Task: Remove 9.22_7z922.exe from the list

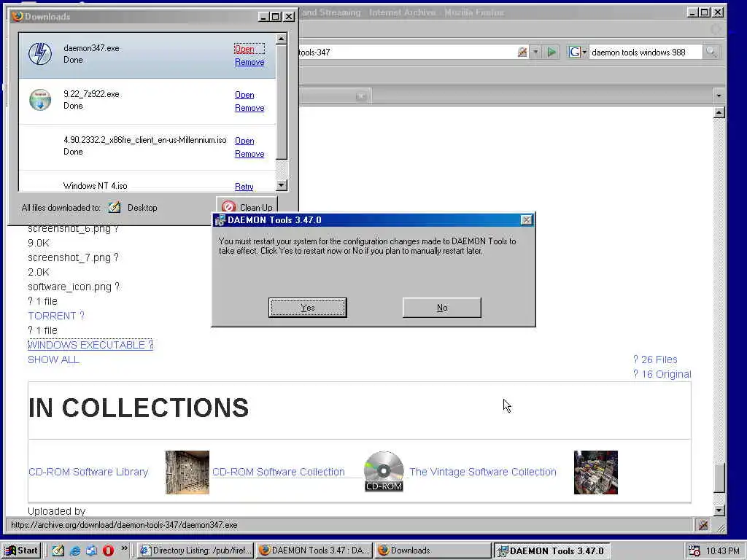Action: 249,108
